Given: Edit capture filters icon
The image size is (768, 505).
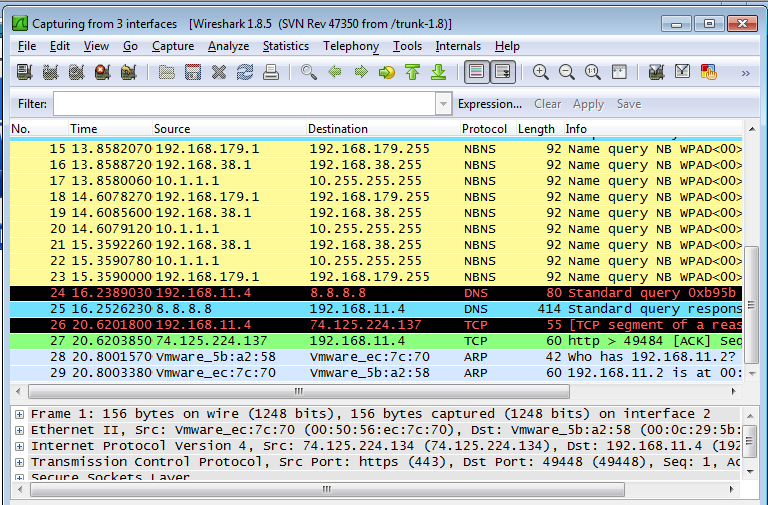Looking at the screenshot, I should (x=656, y=72).
